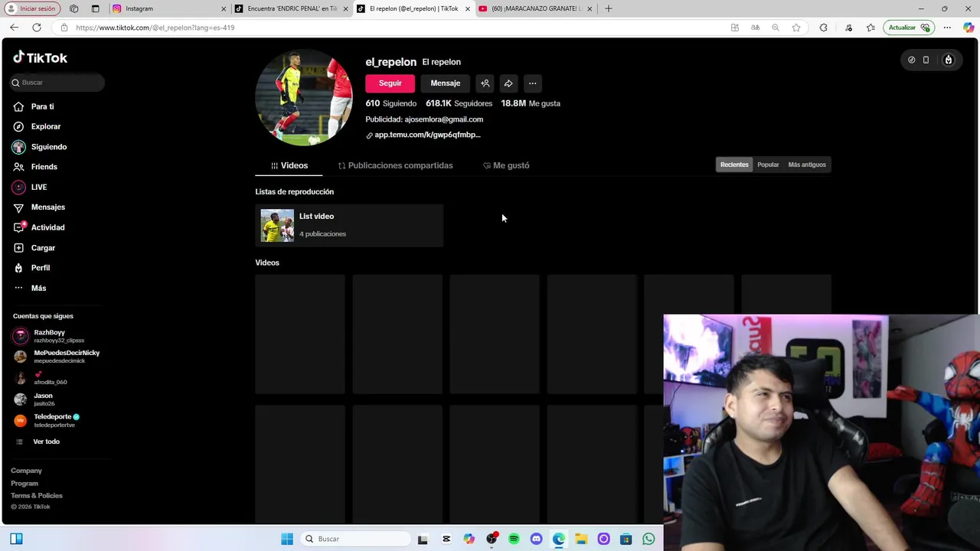Click Terms & Policies footer link
The width and height of the screenshot is (980, 551).
click(37, 496)
